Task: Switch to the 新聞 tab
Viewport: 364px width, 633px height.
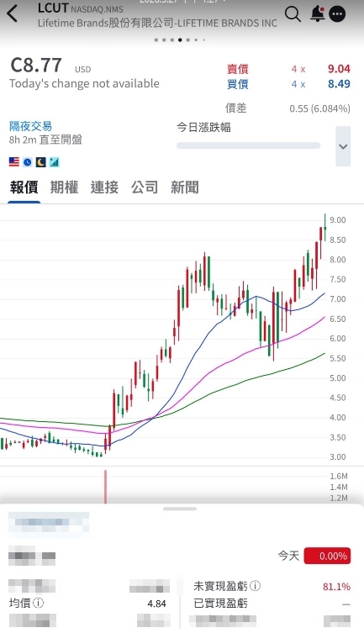Action: (x=184, y=187)
